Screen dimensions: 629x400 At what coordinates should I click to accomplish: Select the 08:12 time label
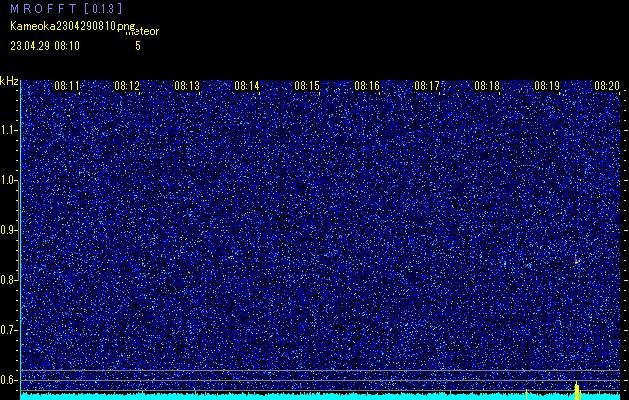[x=127, y=86]
